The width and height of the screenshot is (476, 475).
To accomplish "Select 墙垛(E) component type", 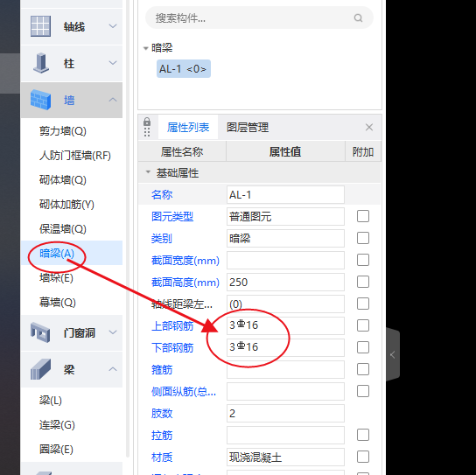I will [x=56, y=277].
